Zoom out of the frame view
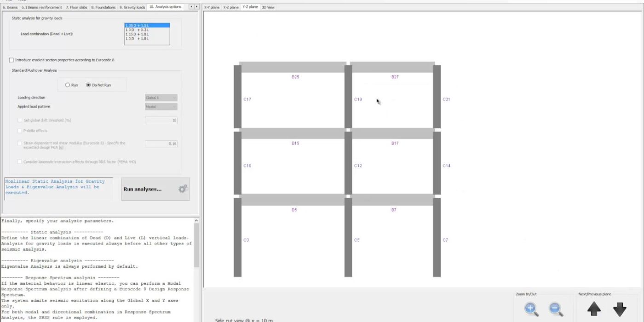The width and height of the screenshot is (644, 322). tap(556, 309)
